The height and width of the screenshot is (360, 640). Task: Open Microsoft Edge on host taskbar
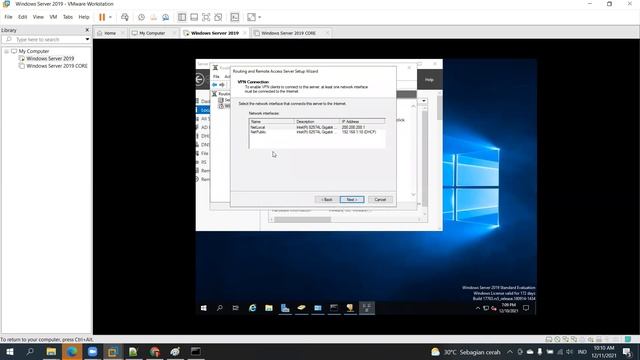coord(72,352)
